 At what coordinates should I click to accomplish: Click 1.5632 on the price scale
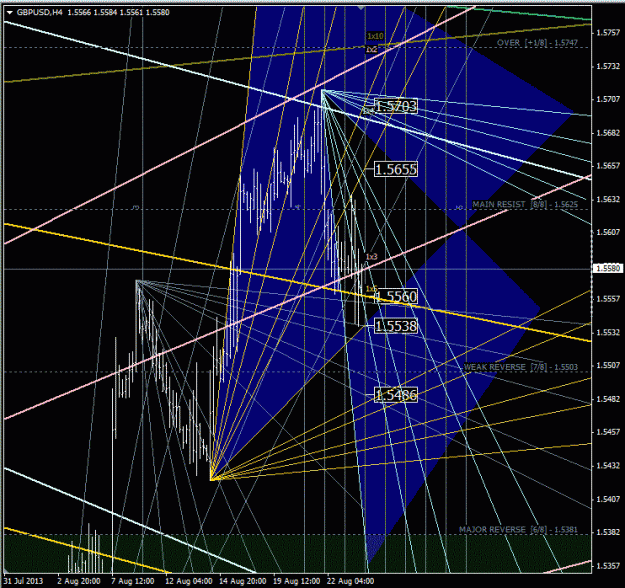608,199
